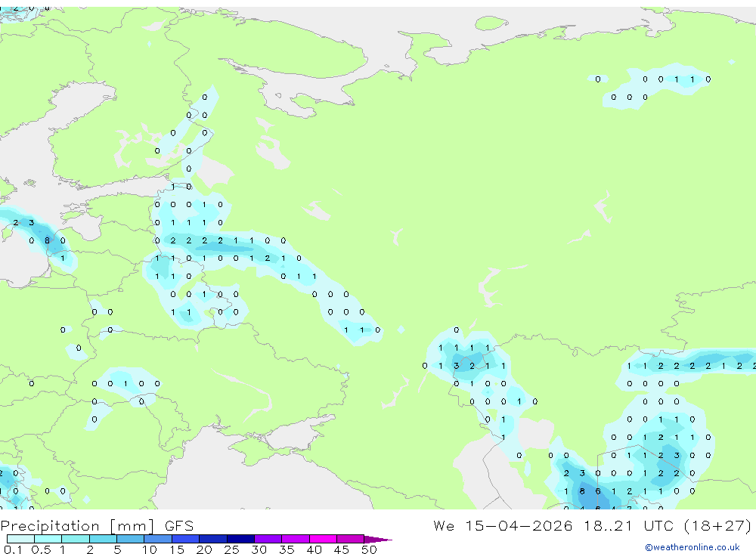756x554 pixels.
Task: Click the 40–45 mm magenta legend swatch
Action: click(323, 539)
